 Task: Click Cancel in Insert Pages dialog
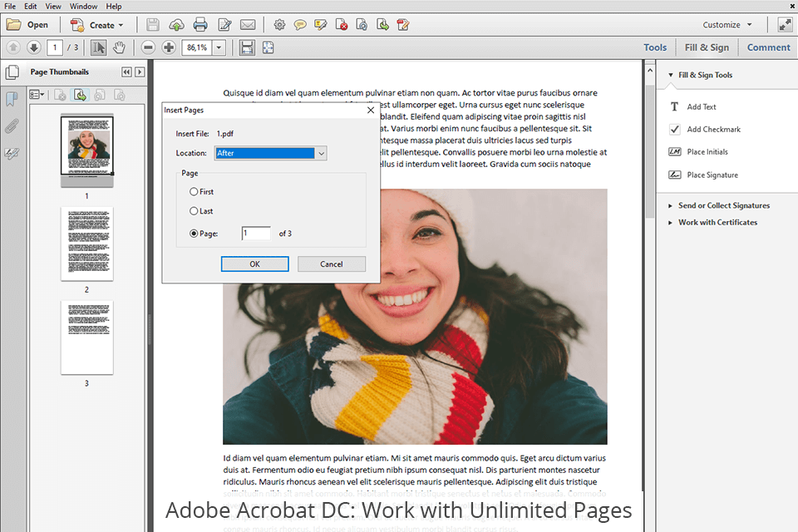pyautogui.click(x=331, y=264)
